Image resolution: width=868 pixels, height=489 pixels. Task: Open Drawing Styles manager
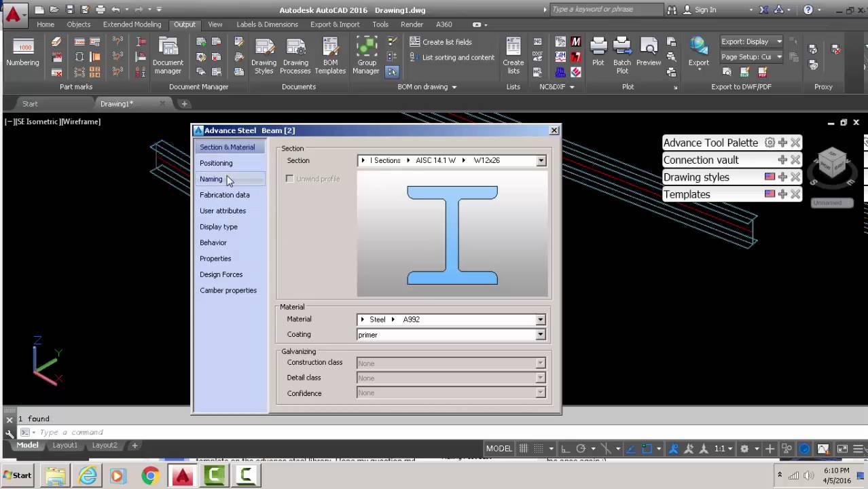[x=264, y=56]
